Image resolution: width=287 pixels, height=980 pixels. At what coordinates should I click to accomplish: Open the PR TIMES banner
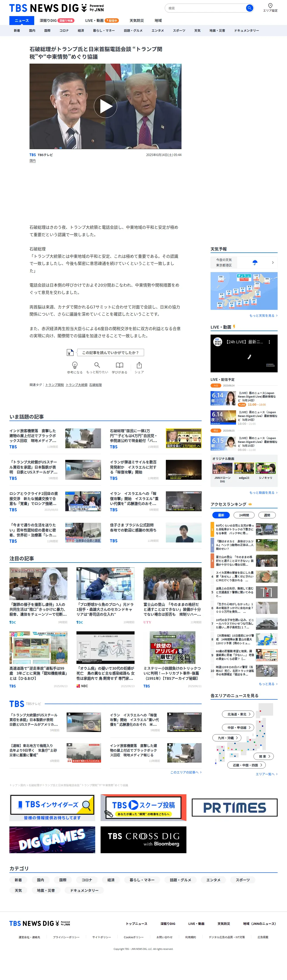point(235,807)
